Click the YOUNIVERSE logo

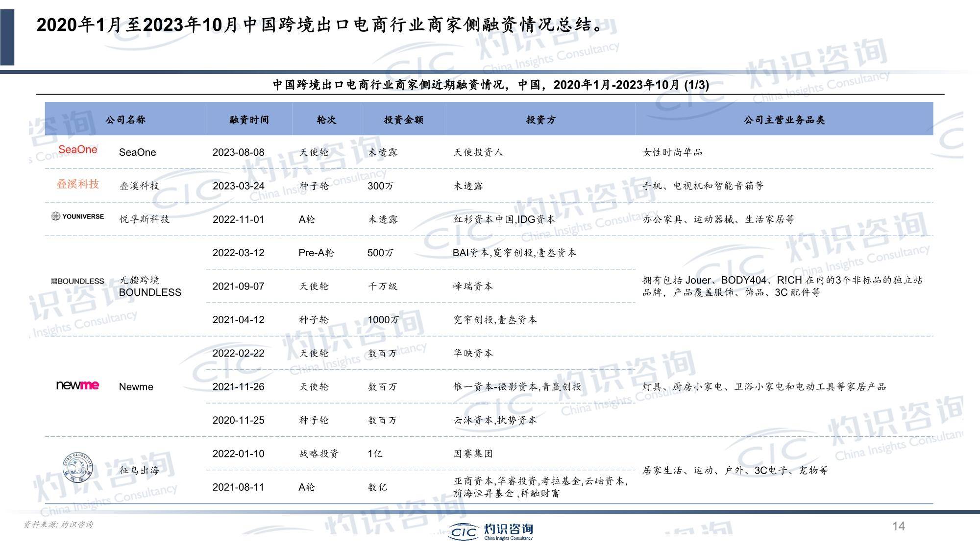click(x=77, y=216)
